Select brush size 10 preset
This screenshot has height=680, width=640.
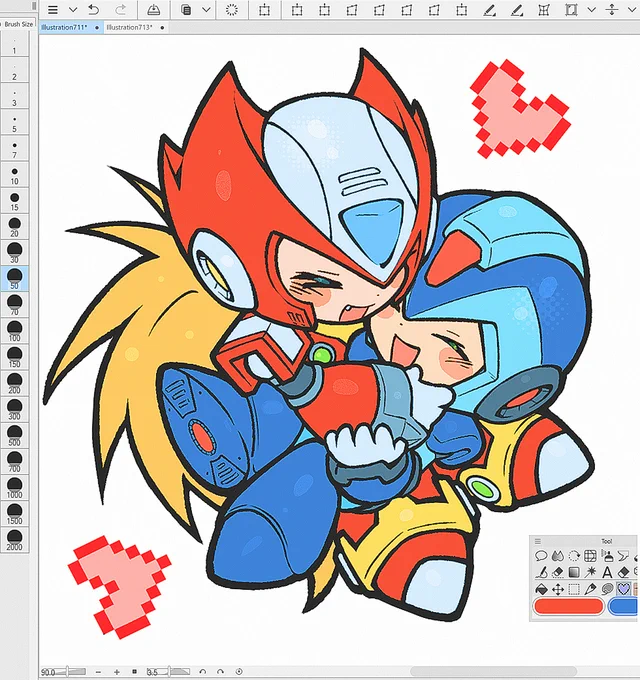point(14,174)
